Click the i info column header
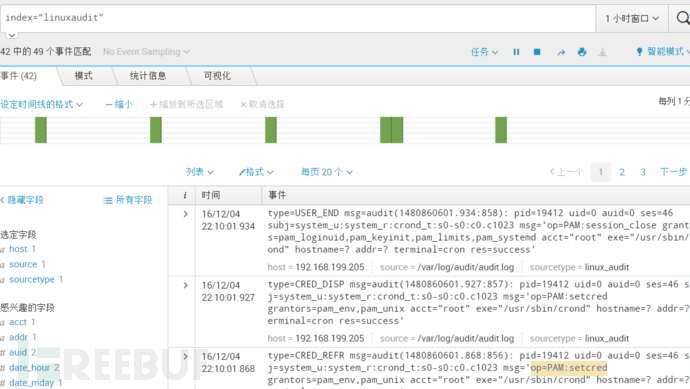Viewport: 690px width, 389px height. pos(185,195)
